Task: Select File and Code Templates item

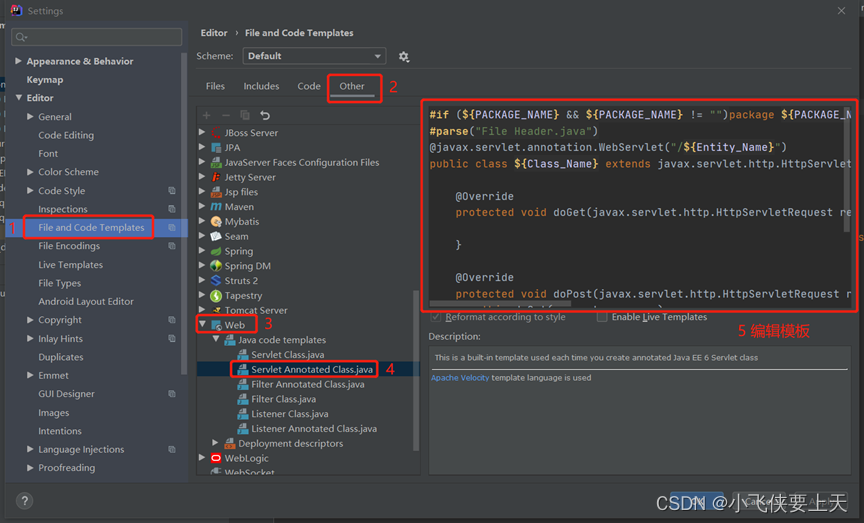Action: click(91, 227)
